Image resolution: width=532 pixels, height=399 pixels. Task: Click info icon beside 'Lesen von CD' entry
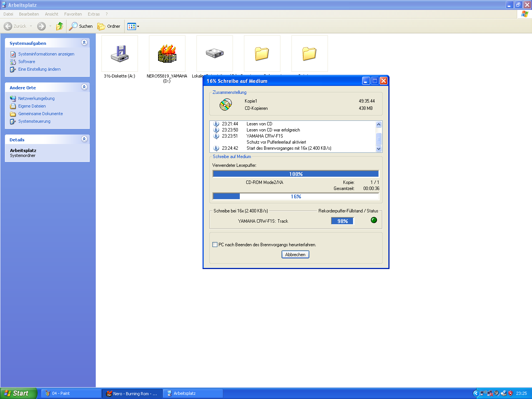point(216,124)
